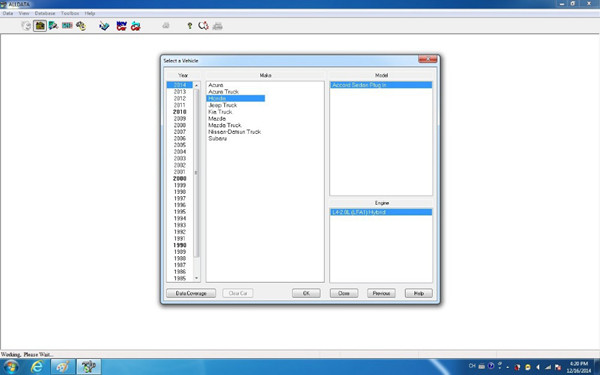
Task: Click the greyed printer icon after car icons
Action: [166, 26]
